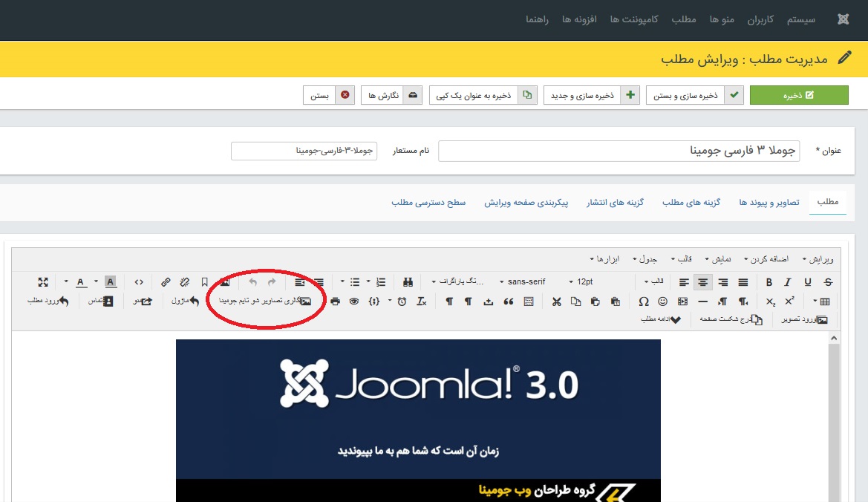This screenshot has width=868, height=502.
Task: Undo the last edit in the editor
Action: pyautogui.click(x=253, y=282)
